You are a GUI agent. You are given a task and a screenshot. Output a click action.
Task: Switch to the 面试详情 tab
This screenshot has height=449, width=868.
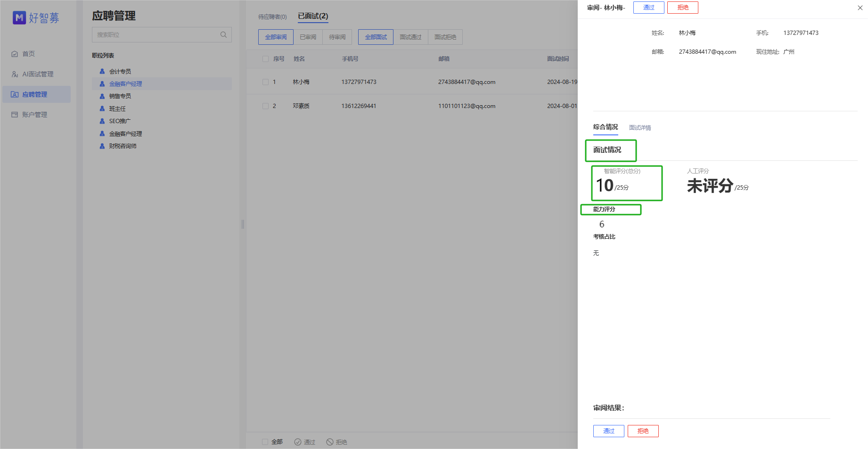click(639, 128)
